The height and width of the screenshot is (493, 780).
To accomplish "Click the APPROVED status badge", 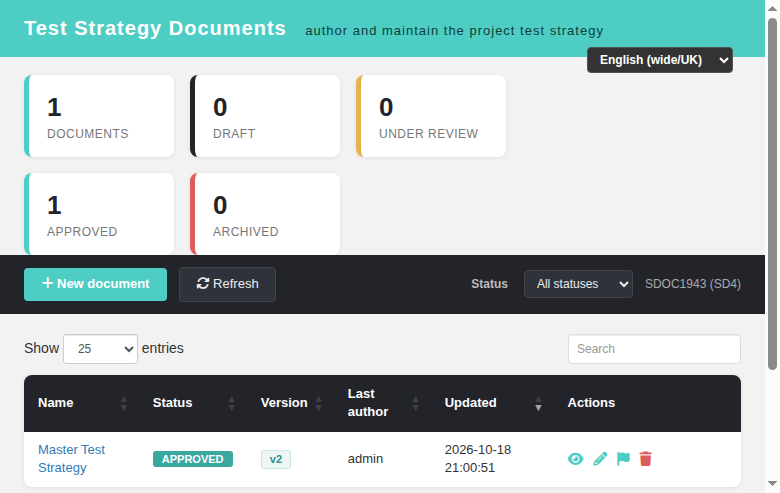I will (193, 459).
